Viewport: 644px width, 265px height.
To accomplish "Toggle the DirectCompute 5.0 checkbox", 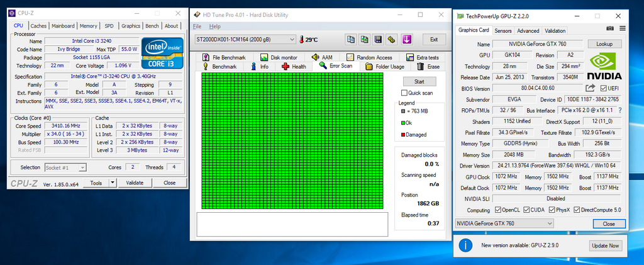I will click(x=577, y=210).
